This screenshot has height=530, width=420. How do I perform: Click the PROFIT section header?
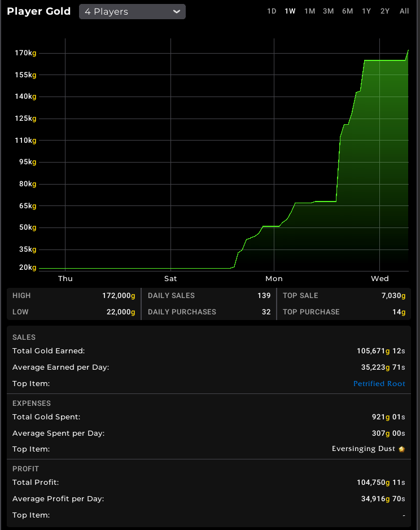click(x=26, y=469)
